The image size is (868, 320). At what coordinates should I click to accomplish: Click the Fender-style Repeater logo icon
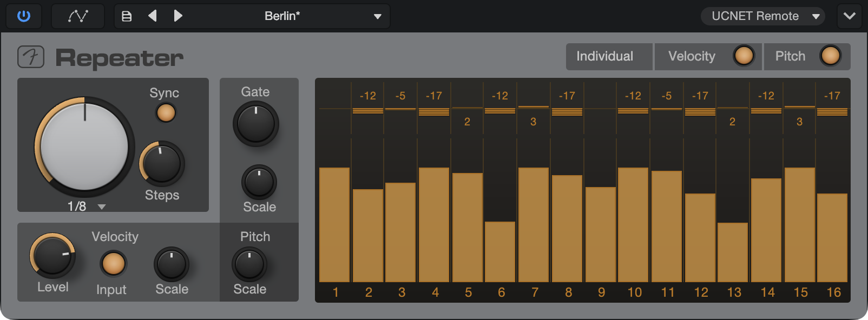31,57
